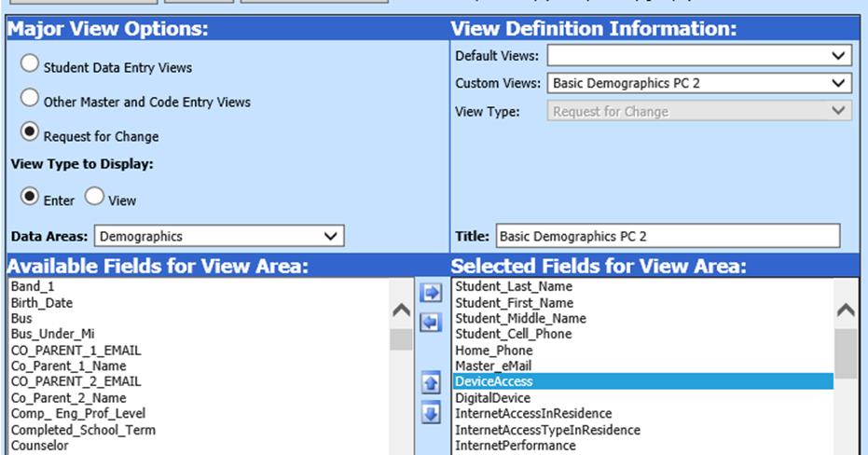The height and width of the screenshot is (455, 868).
Task: Click the move field down arrow icon
Action: tap(431, 411)
